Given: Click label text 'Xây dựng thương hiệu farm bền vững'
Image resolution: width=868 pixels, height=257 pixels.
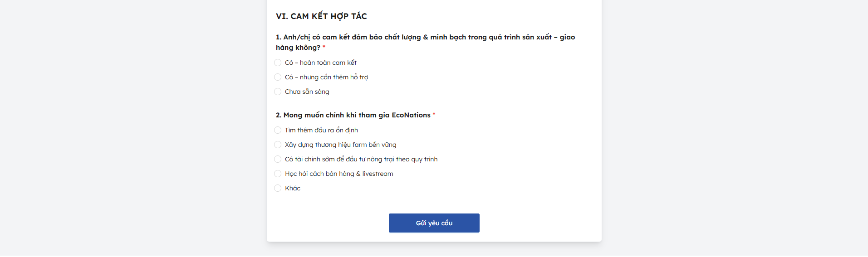Looking at the screenshot, I should (x=340, y=145).
